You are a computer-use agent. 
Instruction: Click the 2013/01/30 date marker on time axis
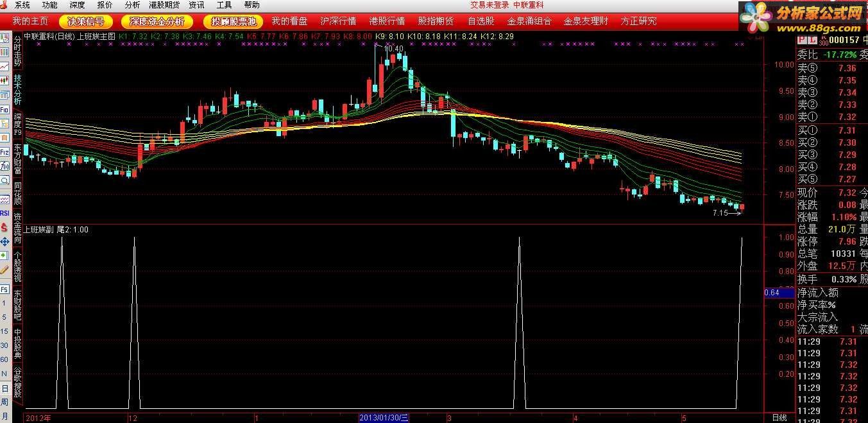click(384, 418)
